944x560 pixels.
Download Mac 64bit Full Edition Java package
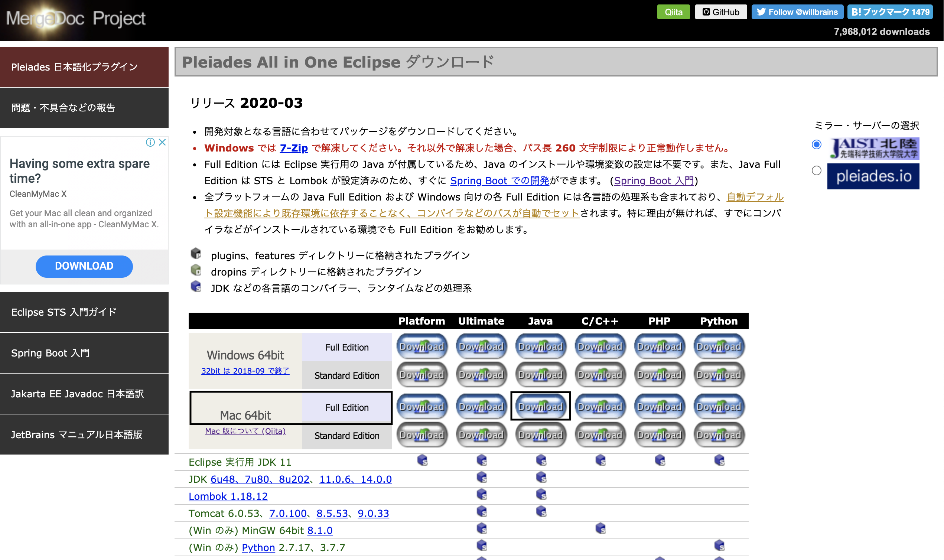coord(540,406)
